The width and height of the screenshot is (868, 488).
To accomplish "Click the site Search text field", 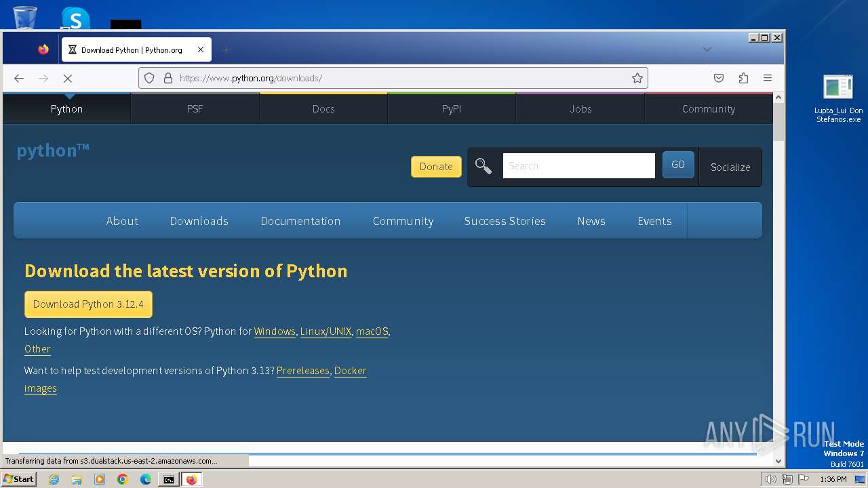I will pos(579,165).
